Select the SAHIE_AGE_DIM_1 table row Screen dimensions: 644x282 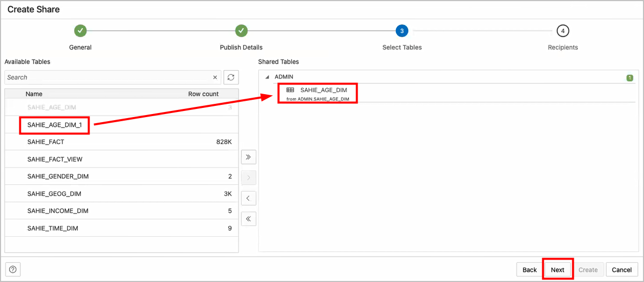[x=122, y=125]
